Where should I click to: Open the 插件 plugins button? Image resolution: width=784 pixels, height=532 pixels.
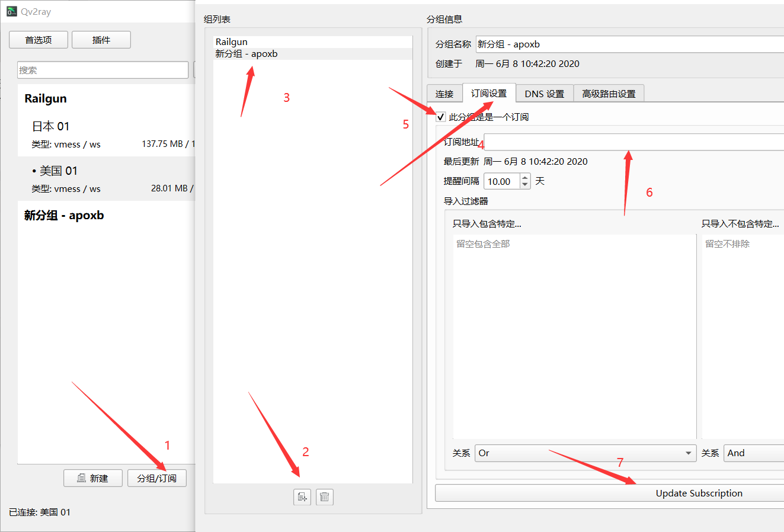pyautogui.click(x=101, y=40)
